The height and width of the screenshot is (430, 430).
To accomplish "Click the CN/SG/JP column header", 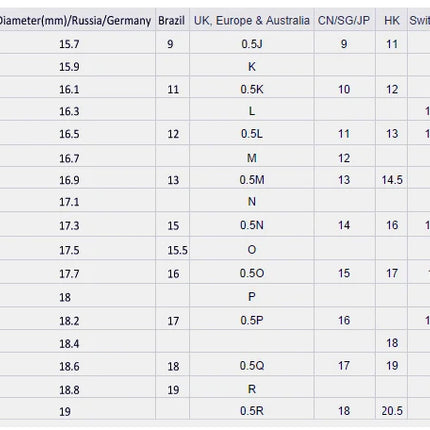I will pyautogui.click(x=344, y=21).
